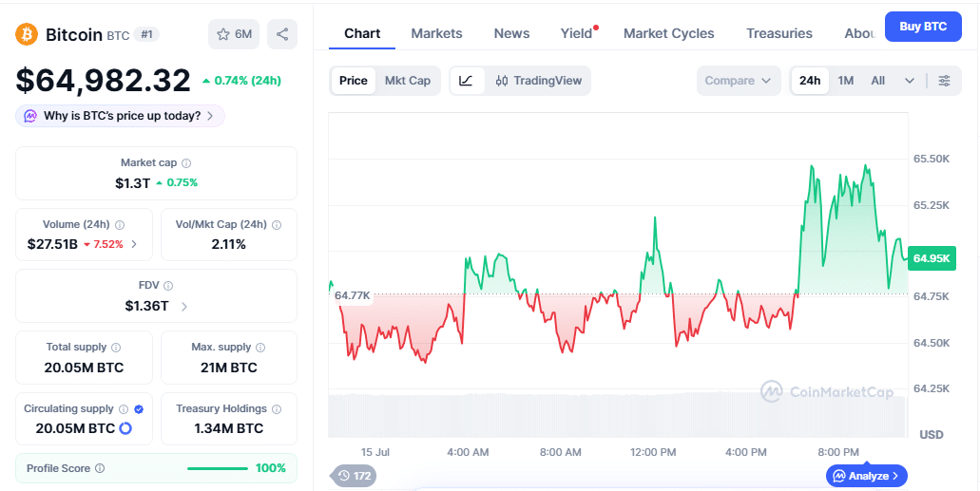Expand more time range options chevron
The image size is (980, 491).
pos(910,81)
